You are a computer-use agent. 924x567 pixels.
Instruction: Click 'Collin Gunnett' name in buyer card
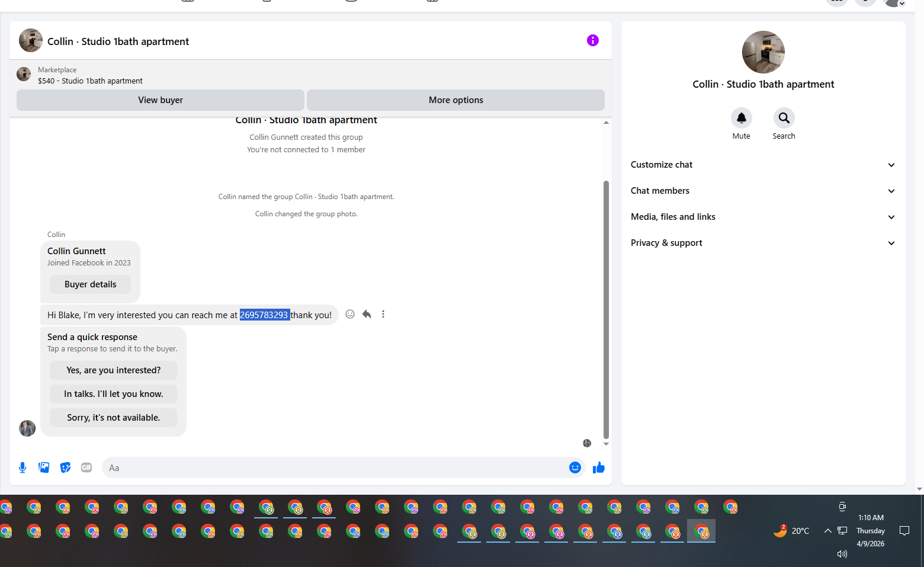tap(76, 251)
